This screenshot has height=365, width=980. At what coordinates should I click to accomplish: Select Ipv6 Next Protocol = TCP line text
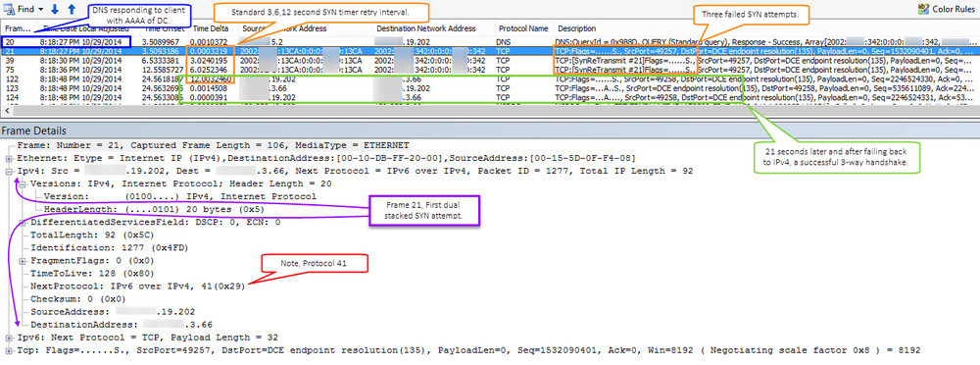(x=148, y=338)
